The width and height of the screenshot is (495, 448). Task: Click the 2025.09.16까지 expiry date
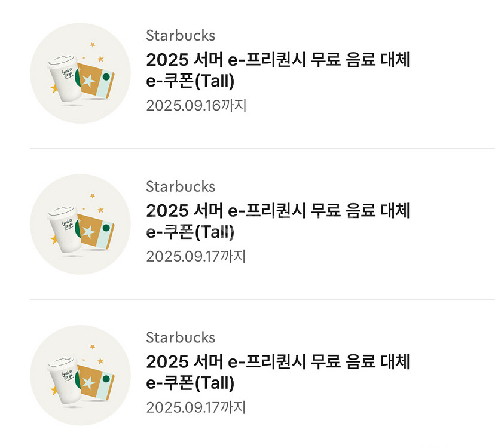coord(196,106)
